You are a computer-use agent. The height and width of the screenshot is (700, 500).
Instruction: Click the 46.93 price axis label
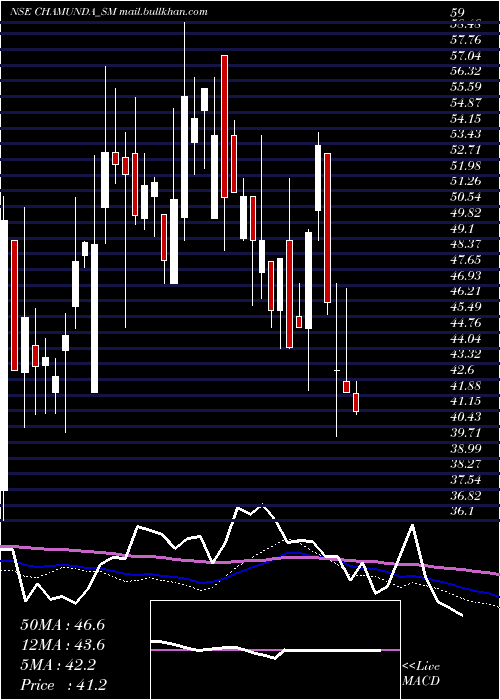(466, 275)
